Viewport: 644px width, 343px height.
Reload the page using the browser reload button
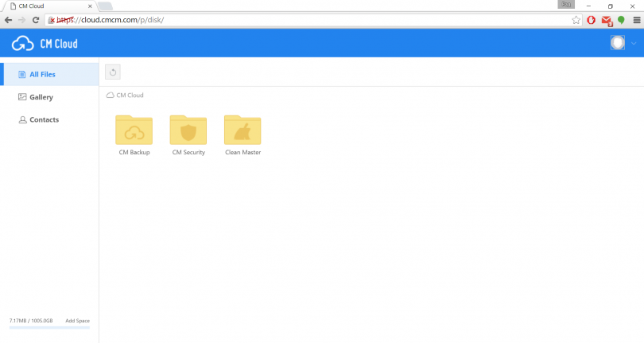(36, 19)
